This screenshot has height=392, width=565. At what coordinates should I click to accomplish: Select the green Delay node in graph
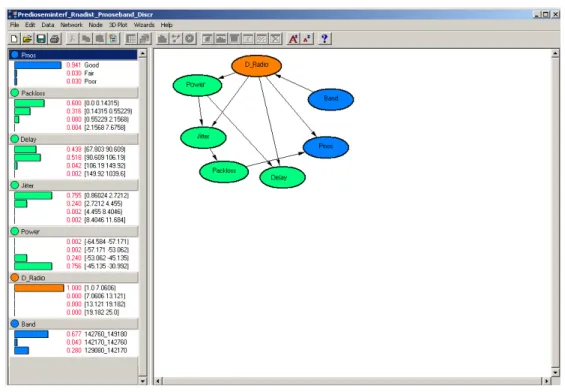pyautogui.click(x=282, y=177)
